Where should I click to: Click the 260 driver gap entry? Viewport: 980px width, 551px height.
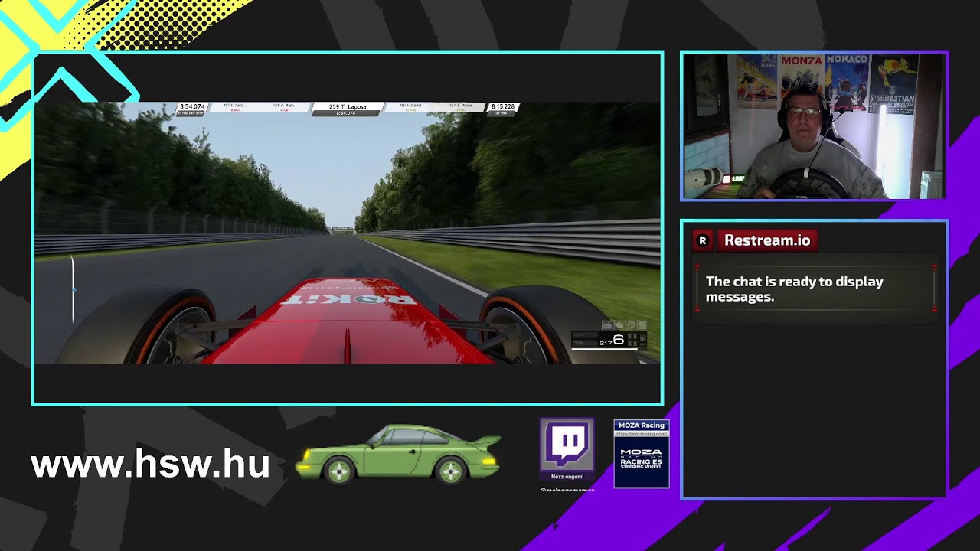[x=410, y=108]
